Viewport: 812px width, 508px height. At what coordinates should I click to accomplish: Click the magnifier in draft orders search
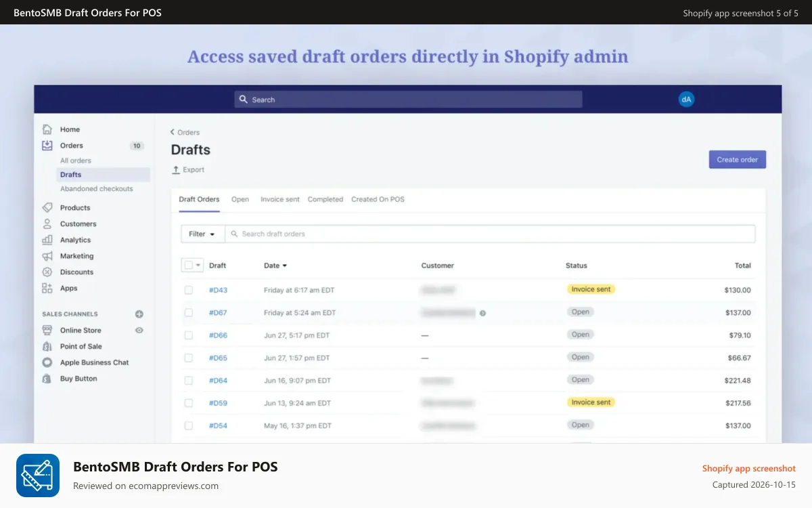click(x=234, y=234)
